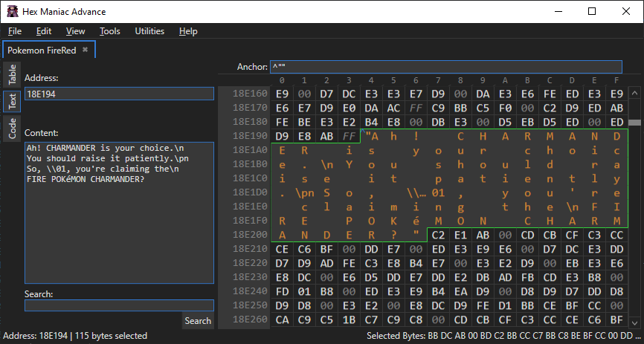The width and height of the screenshot is (644, 344).
Task: Open the Tools menu
Action: (109, 31)
